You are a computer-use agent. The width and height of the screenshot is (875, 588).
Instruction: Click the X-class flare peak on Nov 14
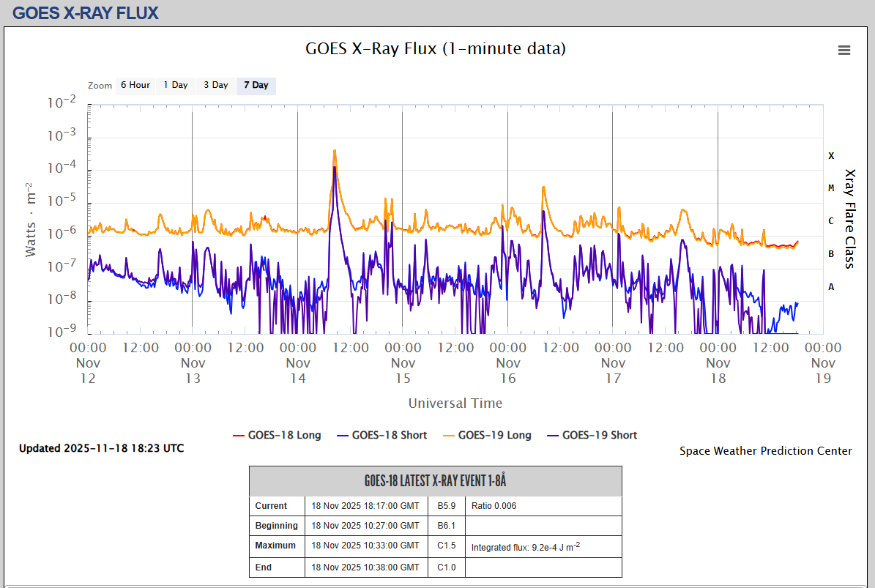click(335, 151)
